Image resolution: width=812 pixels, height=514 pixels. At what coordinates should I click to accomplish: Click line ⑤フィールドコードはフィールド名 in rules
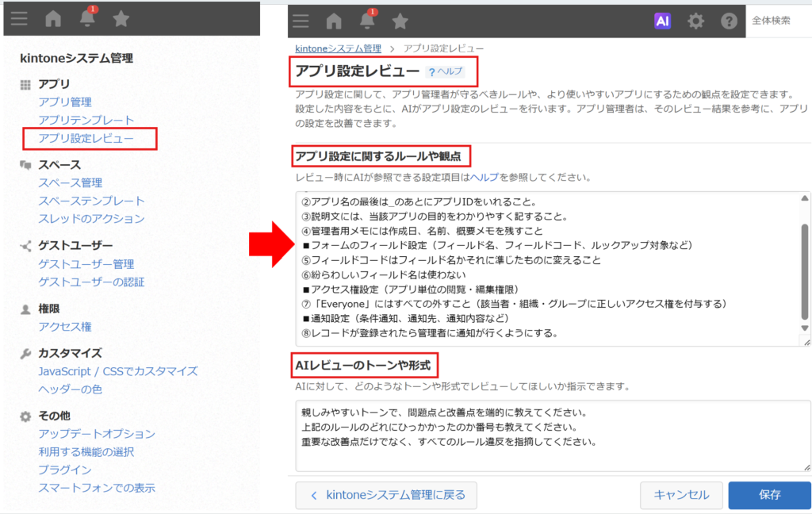point(451,260)
